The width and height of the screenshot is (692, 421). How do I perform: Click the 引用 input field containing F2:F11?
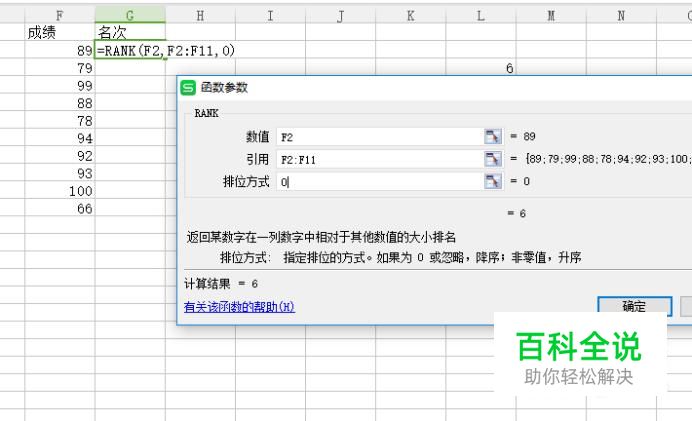[x=380, y=159]
